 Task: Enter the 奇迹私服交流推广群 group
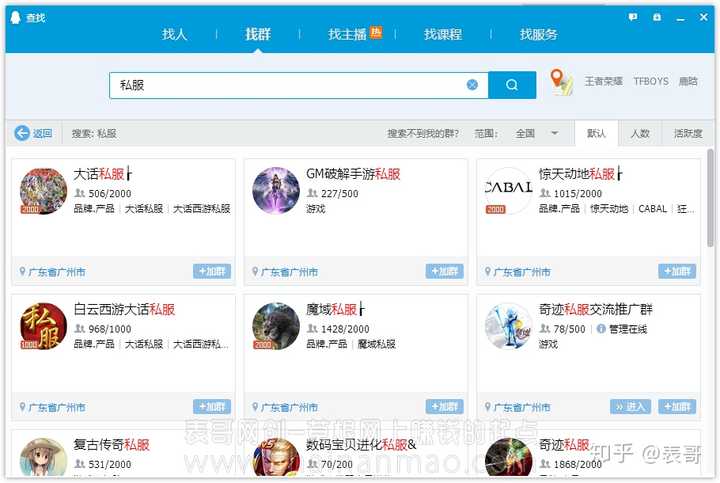click(x=630, y=407)
